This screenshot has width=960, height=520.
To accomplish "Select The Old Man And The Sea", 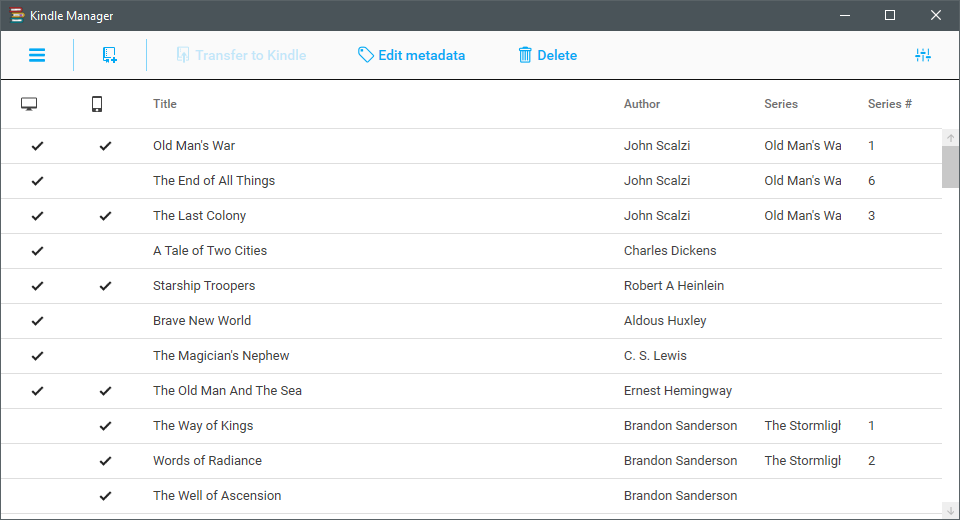I will 227,391.
